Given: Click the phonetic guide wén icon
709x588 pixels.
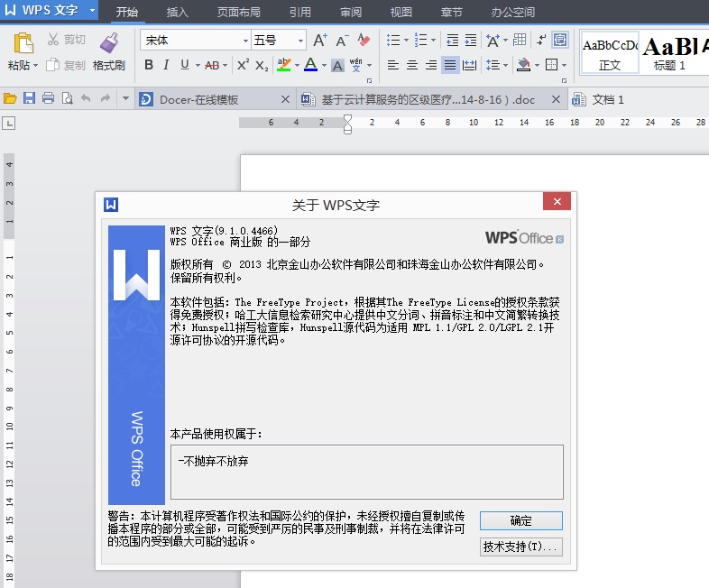Looking at the screenshot, I should point(356,65).
